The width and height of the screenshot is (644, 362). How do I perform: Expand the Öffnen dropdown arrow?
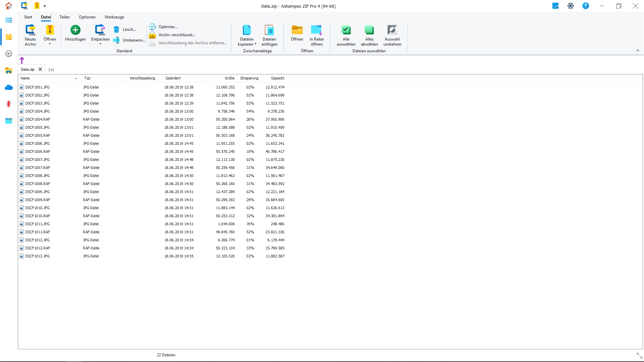(50, 44)
